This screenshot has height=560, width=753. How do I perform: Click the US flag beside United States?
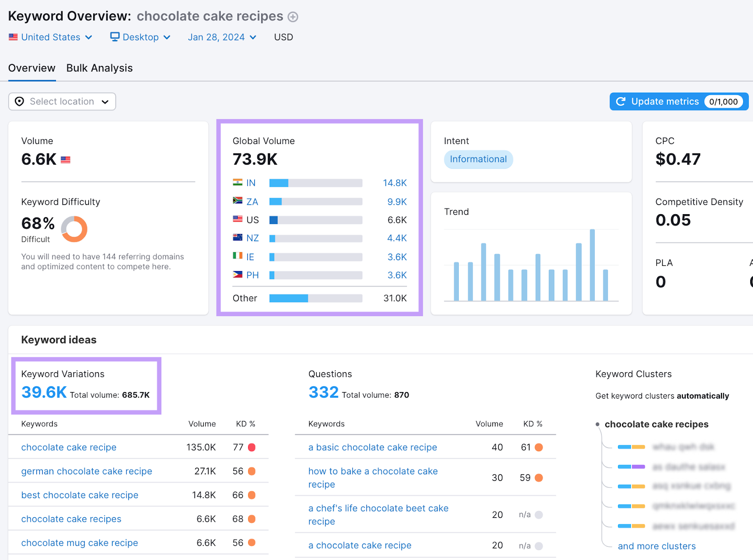coord(13,37)
